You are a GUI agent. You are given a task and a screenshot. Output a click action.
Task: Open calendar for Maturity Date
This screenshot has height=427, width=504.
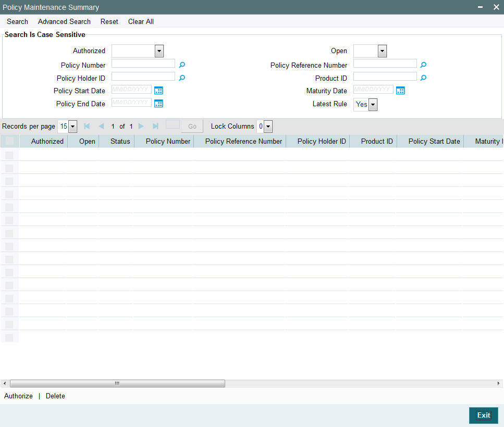400,91
